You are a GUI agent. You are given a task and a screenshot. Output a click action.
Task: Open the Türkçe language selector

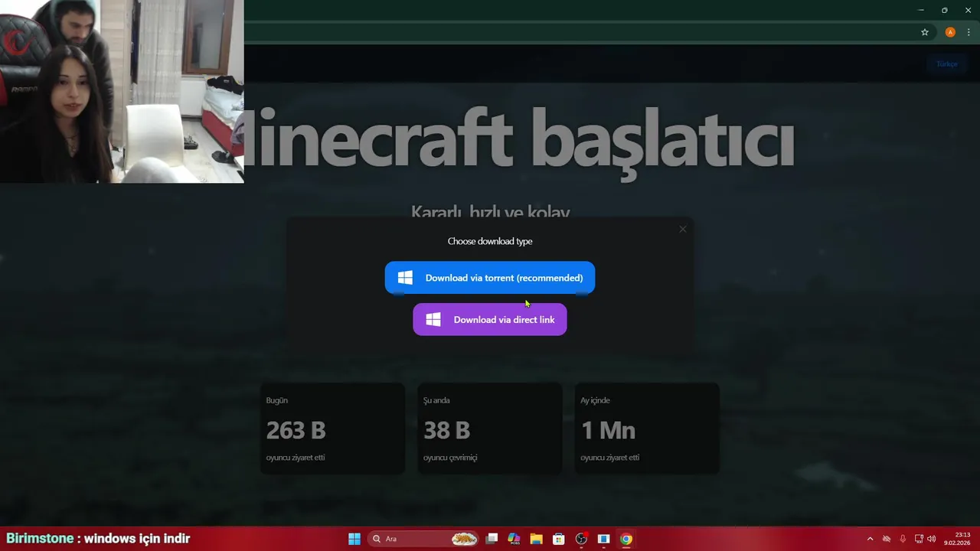pyautogui.click(x=947, y=64)
